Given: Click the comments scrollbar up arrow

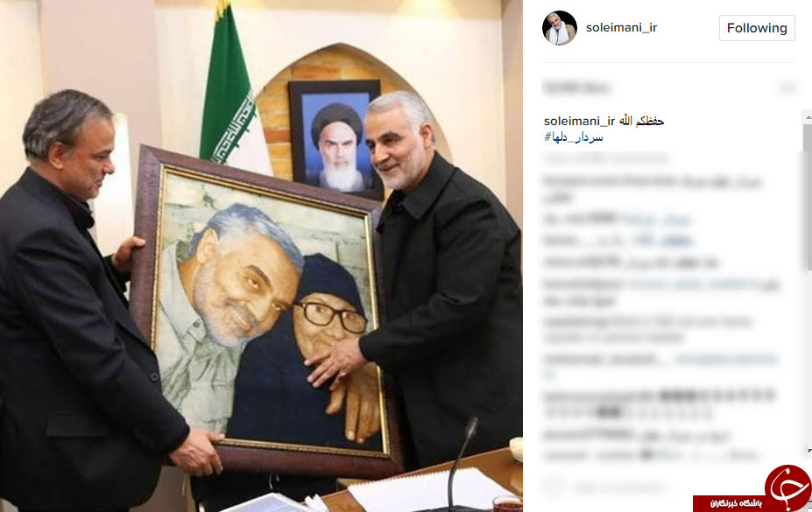Looking at the screenshot, I should click(808, 118).
